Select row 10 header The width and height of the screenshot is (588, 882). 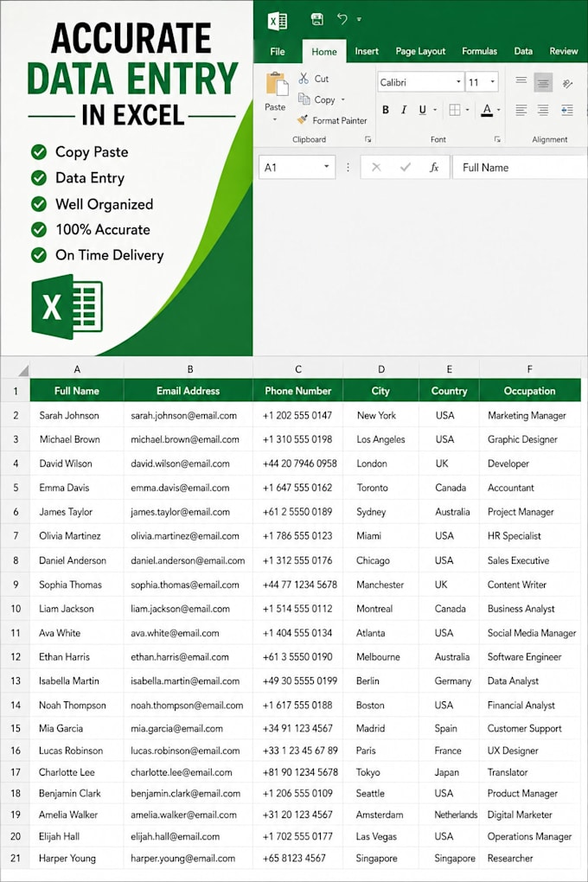tap(16, 609)
